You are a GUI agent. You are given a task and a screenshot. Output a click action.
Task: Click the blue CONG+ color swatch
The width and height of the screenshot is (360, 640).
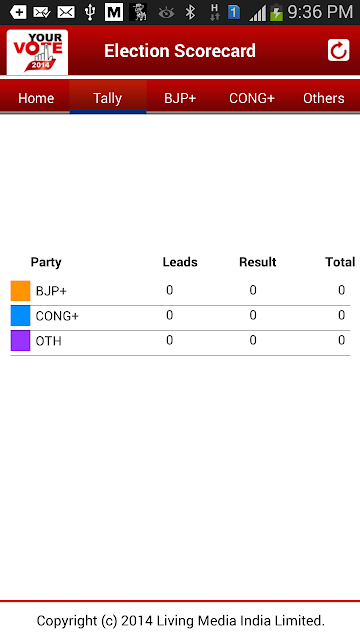pos(20,316)
